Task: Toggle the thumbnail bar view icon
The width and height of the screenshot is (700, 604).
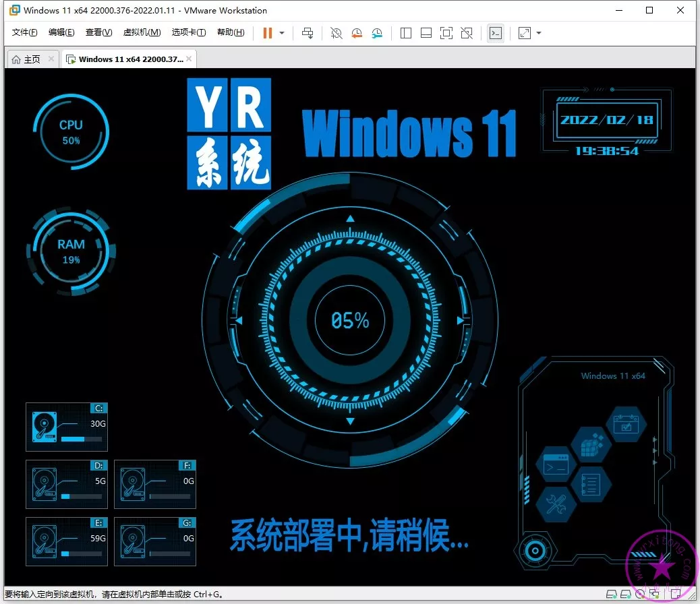Action: pyautogui.click(x=426, y=33)
